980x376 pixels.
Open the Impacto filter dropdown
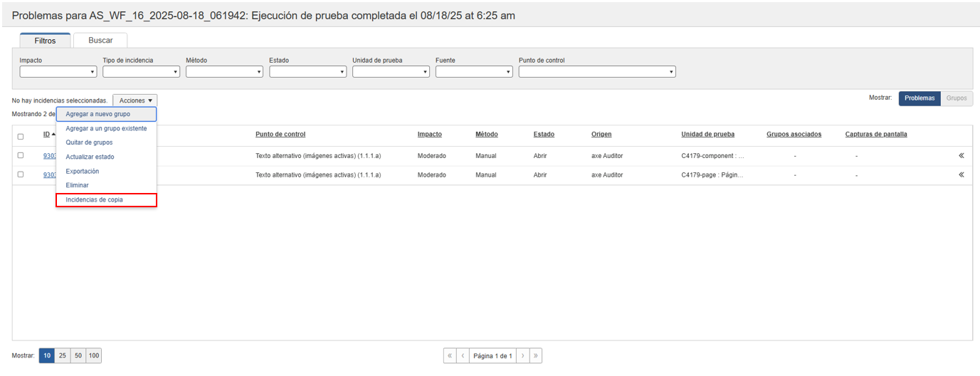click(58, 72)
